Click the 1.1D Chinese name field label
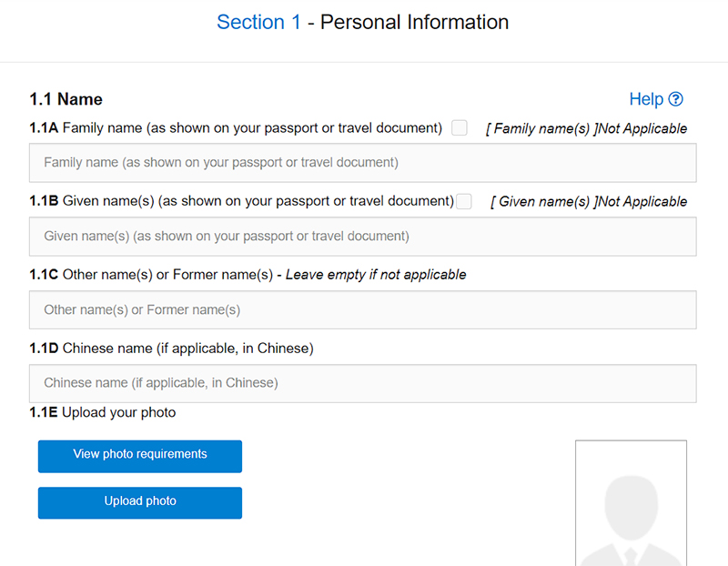 [x=171, y=349]
